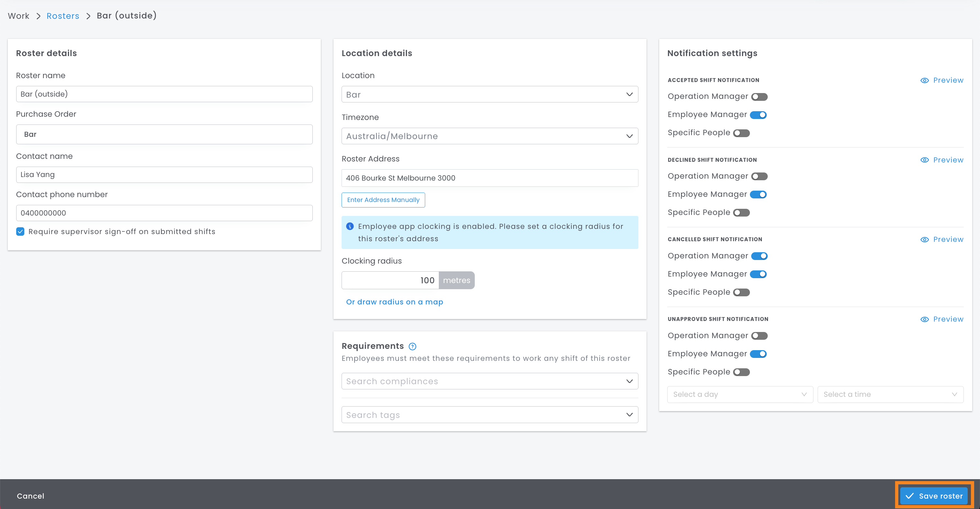Toggle Specific People for Declined Shift notification
The width and height of the screenshot is (980, 509).
point(741,213)
